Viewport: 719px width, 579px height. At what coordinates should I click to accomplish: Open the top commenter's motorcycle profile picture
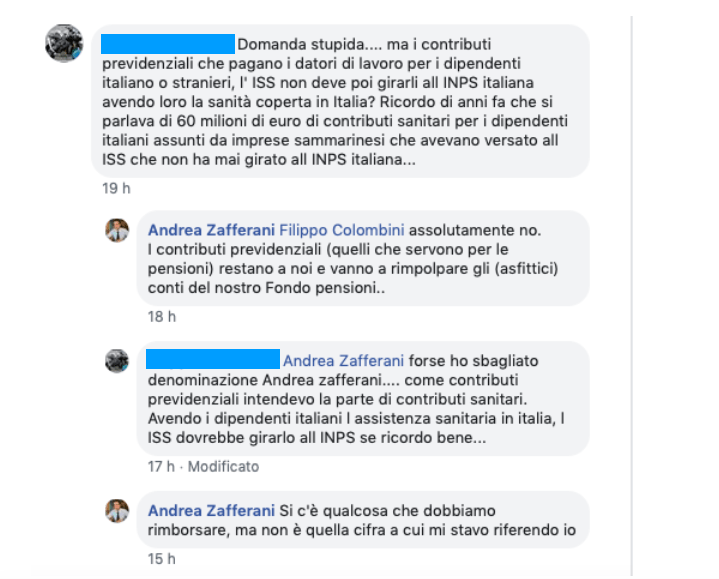coord(64,43)
